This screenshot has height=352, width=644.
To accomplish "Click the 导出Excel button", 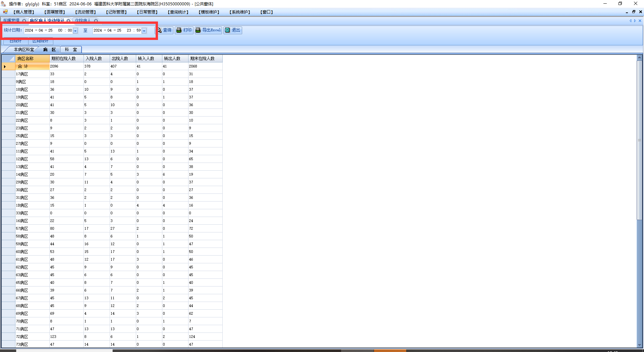I will click(x=208, y=30).
